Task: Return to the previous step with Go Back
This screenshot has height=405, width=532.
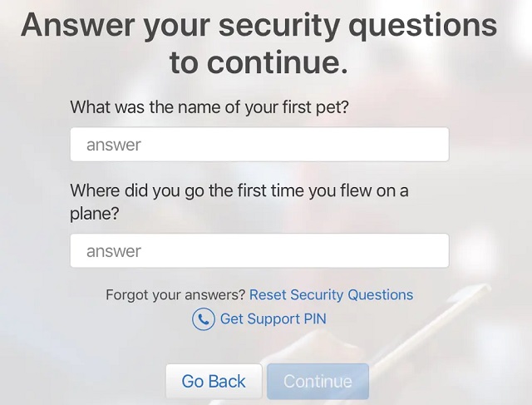Action: coord(214,381)
